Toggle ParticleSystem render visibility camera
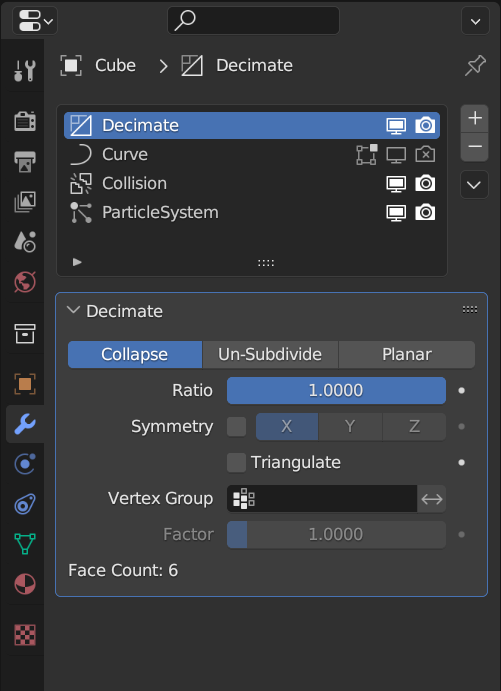The height and width of the screenshot is (691, 501). [x=425, y=212]
